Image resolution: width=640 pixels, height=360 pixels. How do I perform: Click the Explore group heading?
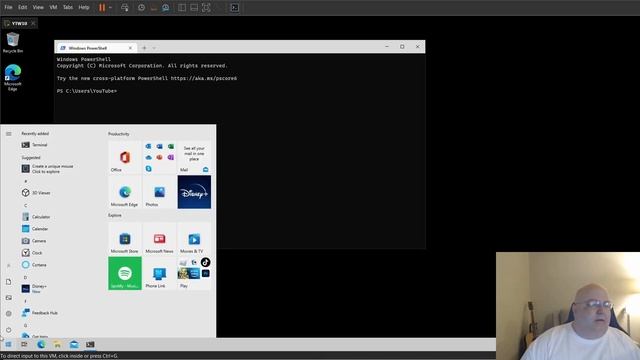coord(115,215)
